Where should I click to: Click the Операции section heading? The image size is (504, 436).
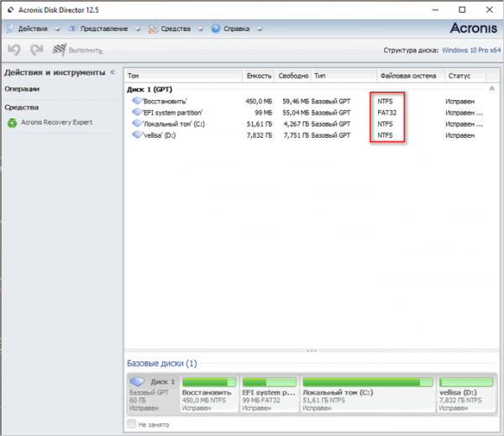(x=22, y=89)
